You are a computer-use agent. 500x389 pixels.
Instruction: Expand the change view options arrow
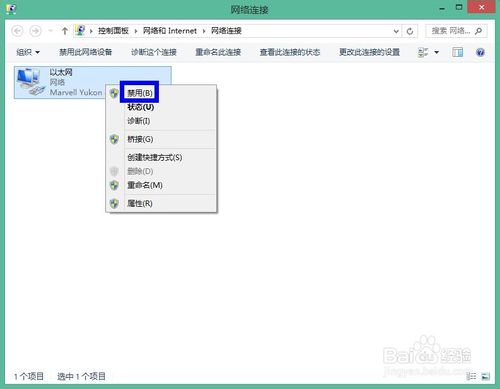(436, 52)
